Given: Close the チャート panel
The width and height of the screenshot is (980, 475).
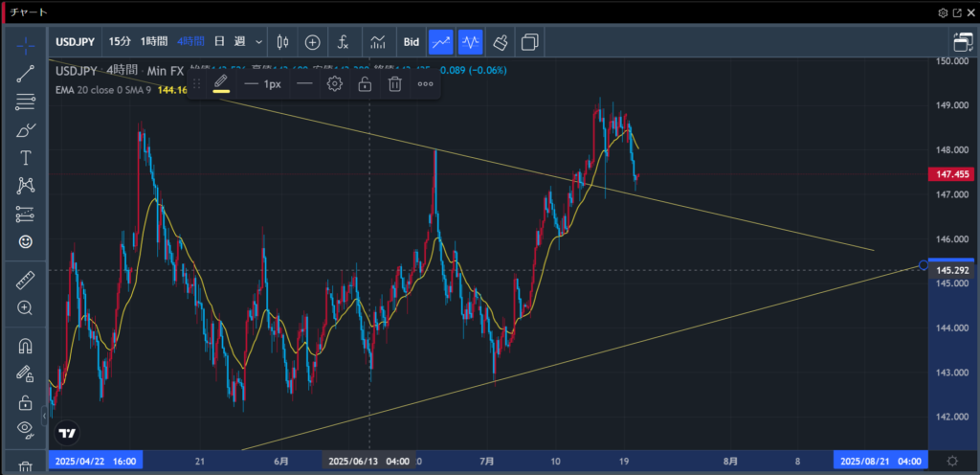Looking at the screenshot, I should click(970, 12).
